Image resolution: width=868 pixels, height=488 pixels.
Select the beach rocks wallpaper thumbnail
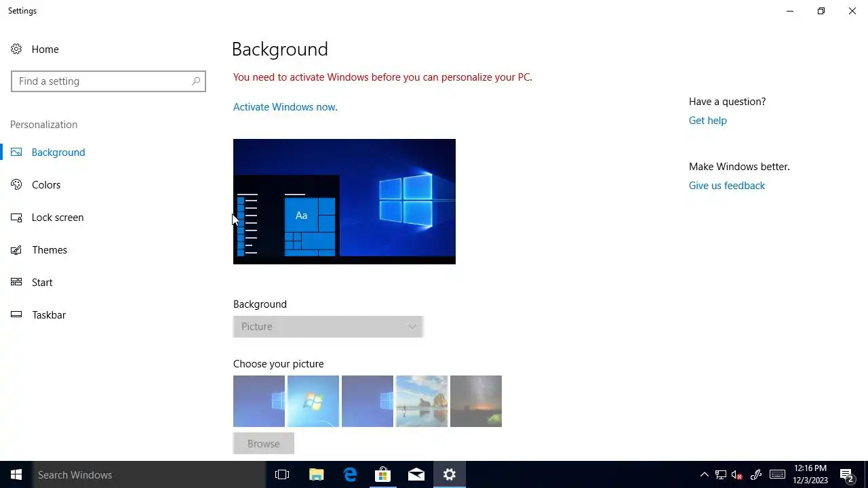[422, 401]
